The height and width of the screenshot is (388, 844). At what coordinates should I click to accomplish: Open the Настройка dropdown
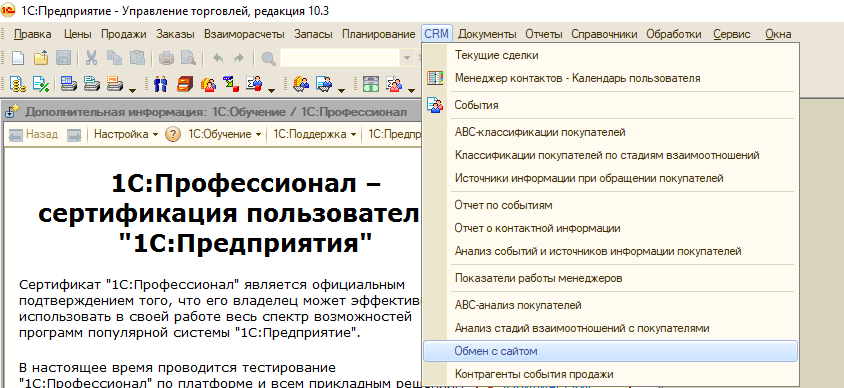pos(126,134)
